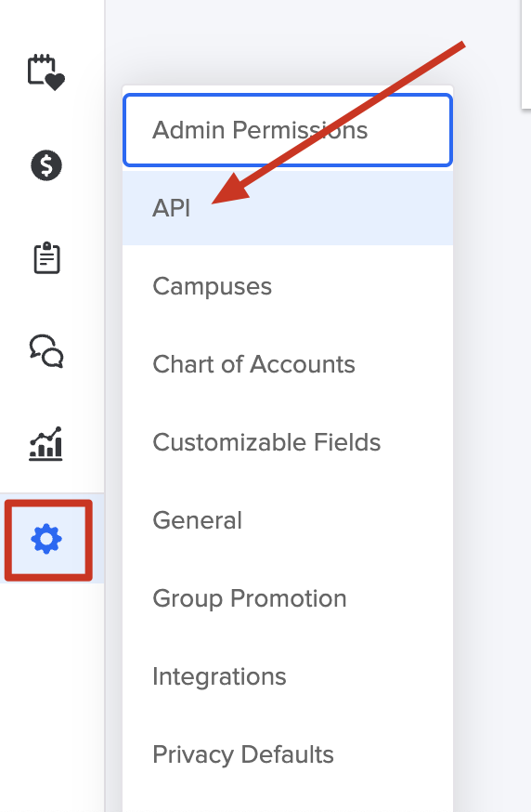Click the blue-outlined focused menu entry
The height and width of the screenshot is (812, 531).
(288, 130)
